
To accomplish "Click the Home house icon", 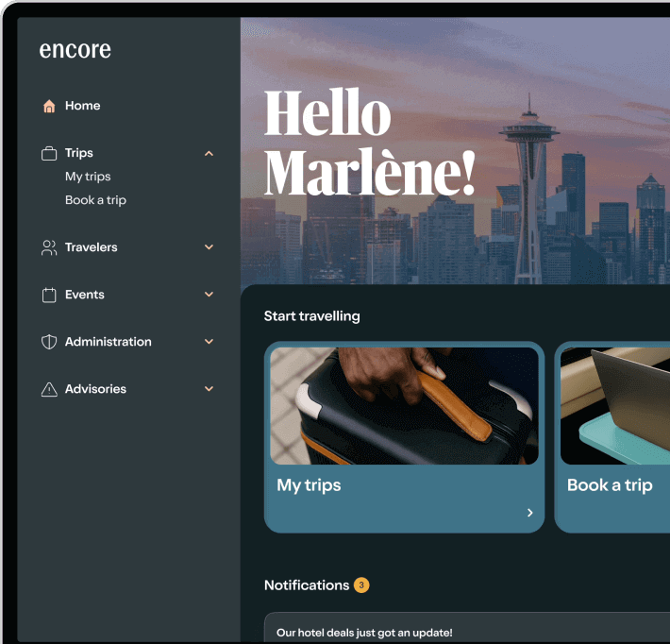I will tap(49, 106).
